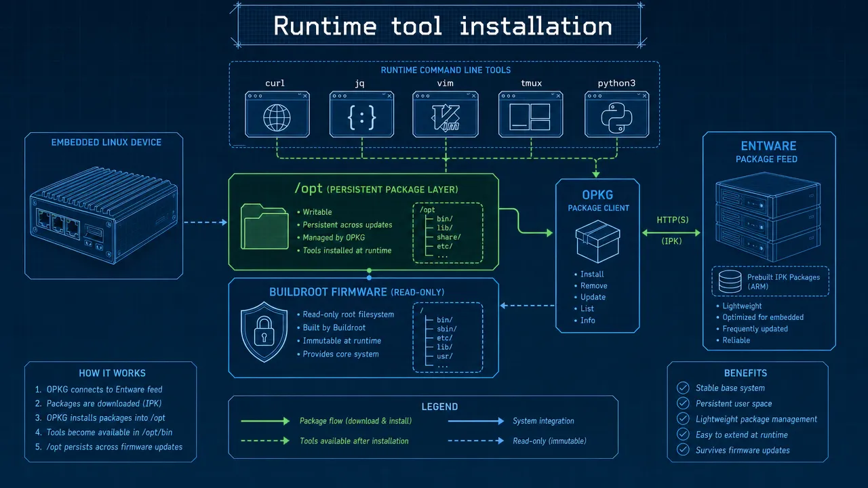The image size is (868, 488).
Task: Click Tools installed at runtime bullet
Action: click(347, 250)
